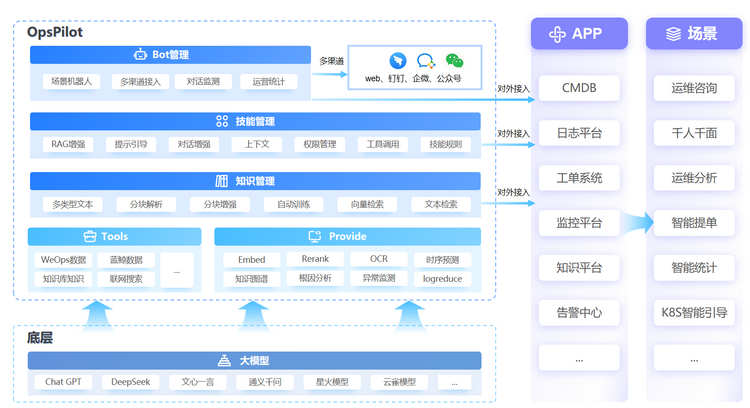
Task: Select the 对话增强 skill
Action: pyautogui.click(x=194, y=144)
